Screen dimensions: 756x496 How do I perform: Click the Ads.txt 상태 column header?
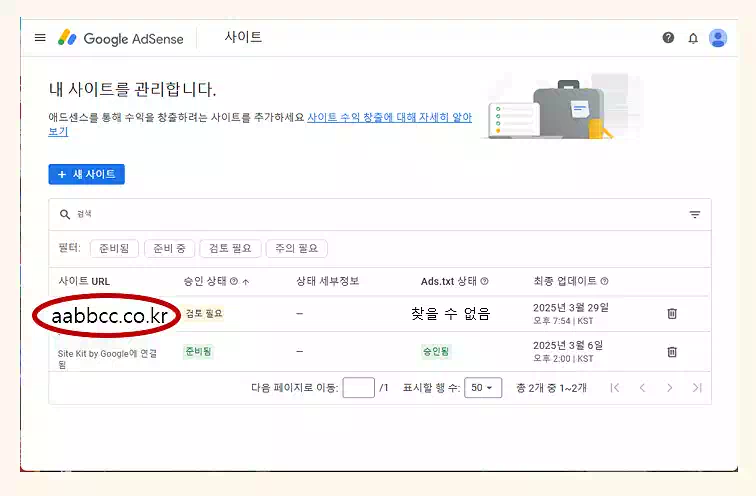tap(448, 281)
